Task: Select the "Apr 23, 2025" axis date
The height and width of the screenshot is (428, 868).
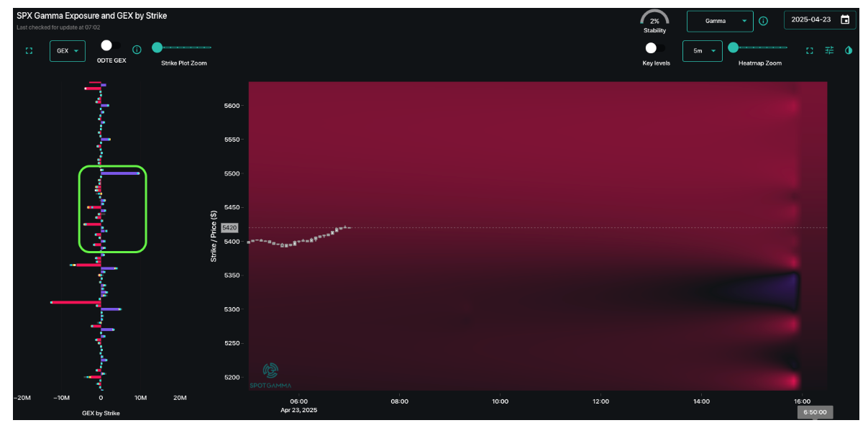Action: [299, 410]
